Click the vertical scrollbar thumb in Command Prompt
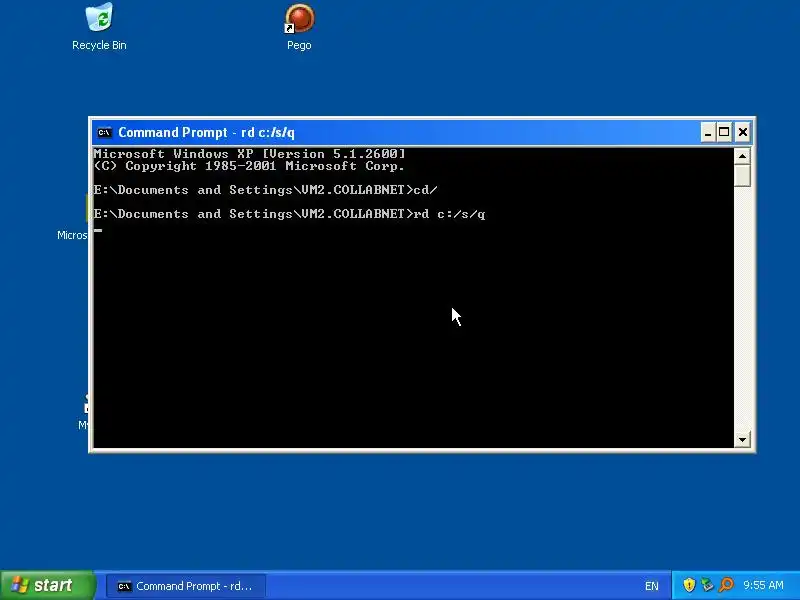The width and height of the screenshot is (800, 600). click(742, 176)
